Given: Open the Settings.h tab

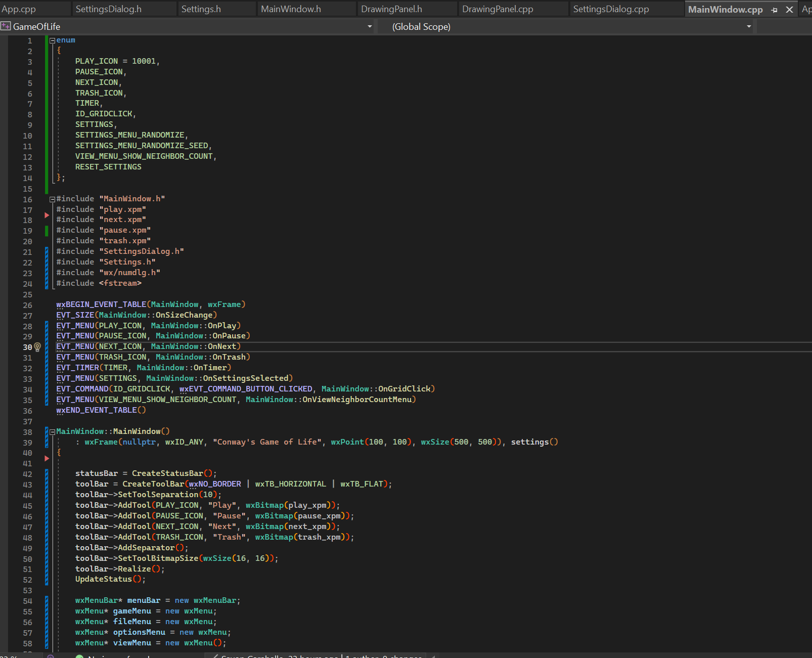Looking at the screenshot, I should 201,9.
